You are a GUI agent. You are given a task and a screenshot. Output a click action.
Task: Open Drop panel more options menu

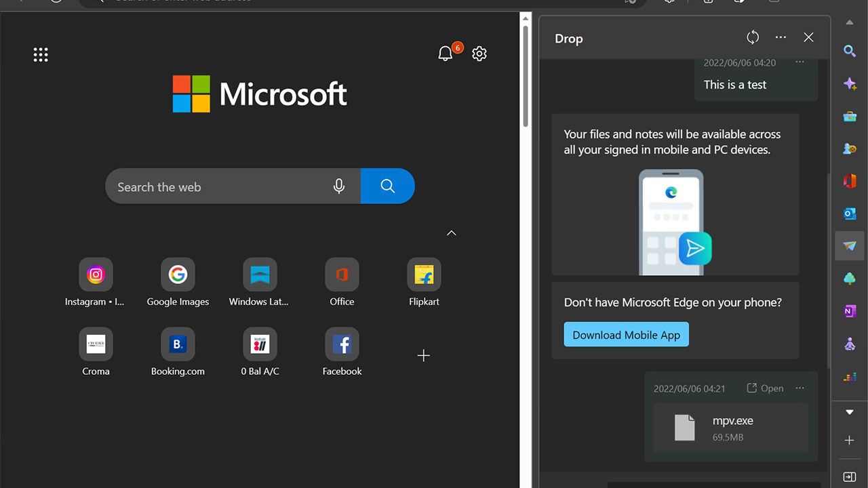(781, 38)
